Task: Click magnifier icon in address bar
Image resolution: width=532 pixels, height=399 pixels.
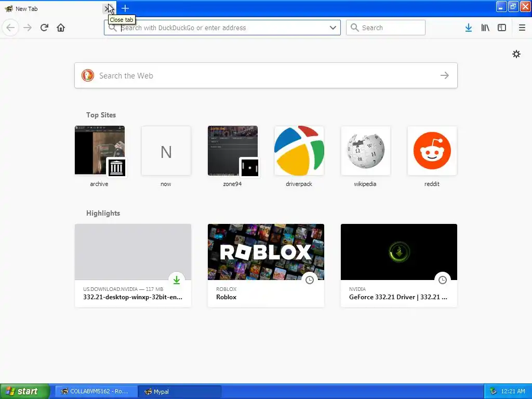Action: coord(112,28)
